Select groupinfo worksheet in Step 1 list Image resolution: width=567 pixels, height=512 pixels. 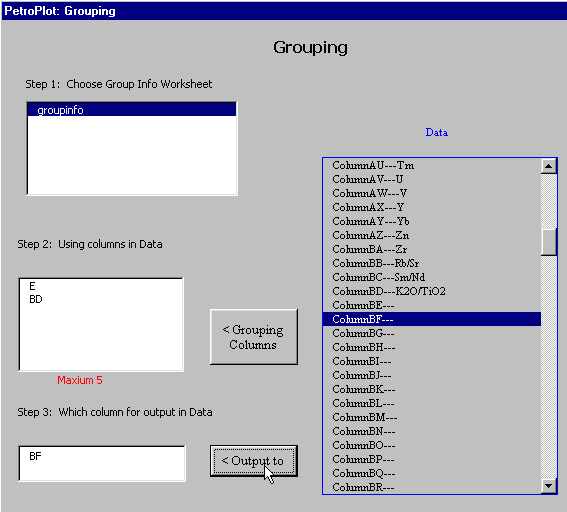point(132,110)
